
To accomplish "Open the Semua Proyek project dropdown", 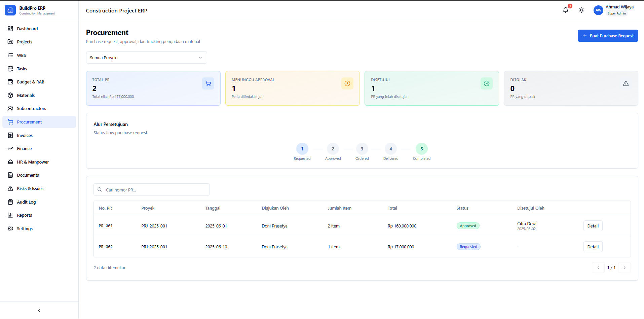I will pos(146,58).
